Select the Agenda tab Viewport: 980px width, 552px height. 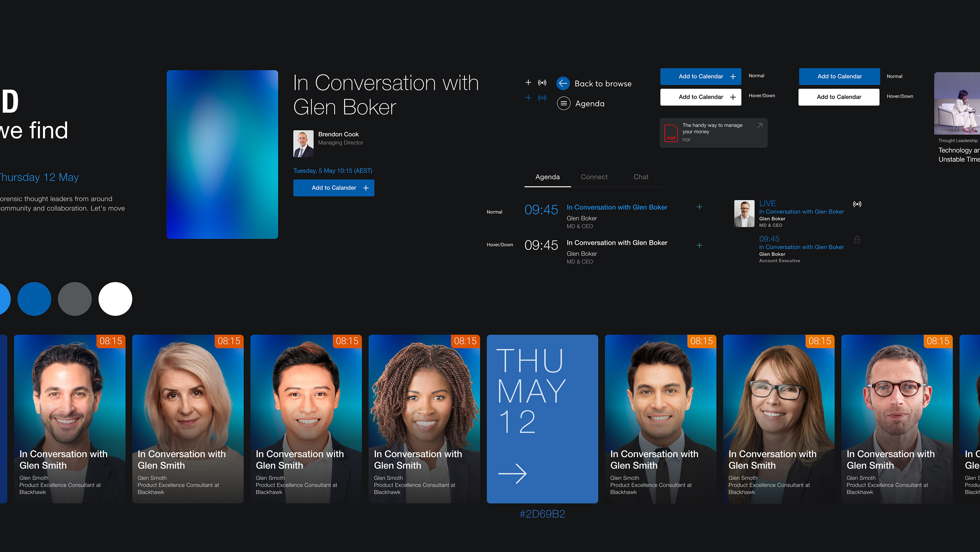click(x=547, y=177)
